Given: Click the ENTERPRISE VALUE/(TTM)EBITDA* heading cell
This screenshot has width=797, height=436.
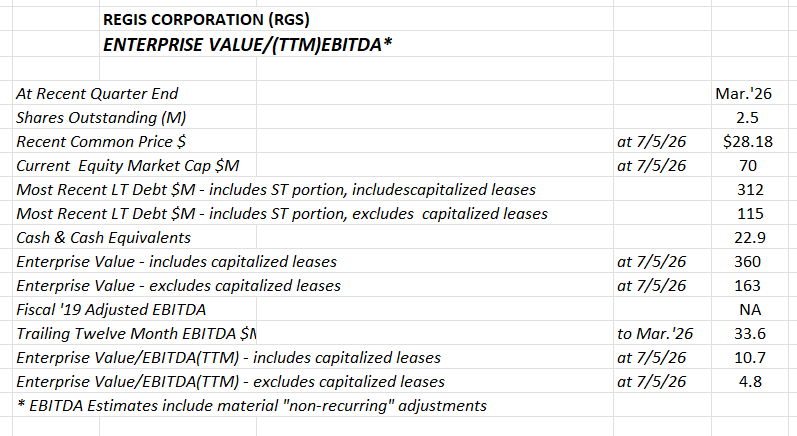Looking at the screenshot, I should point(248,45).
